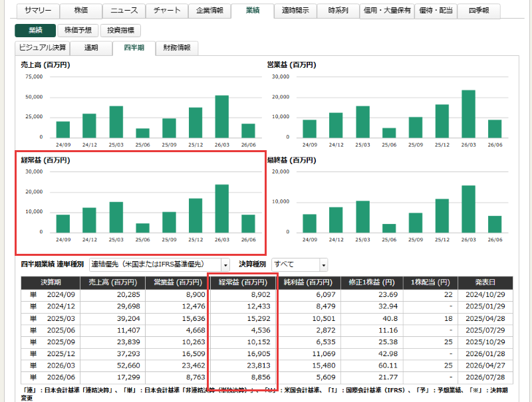The image size is (532, 402).
Task: Click the 26/03 bar in 売上高 chart
Action: pos(222,116)
